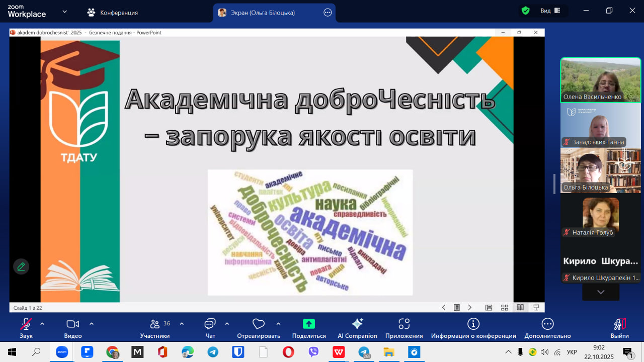This screenshot has height=362, width=644.
Task: Open Windows taskbar search
Action: [x=36, y=352]
